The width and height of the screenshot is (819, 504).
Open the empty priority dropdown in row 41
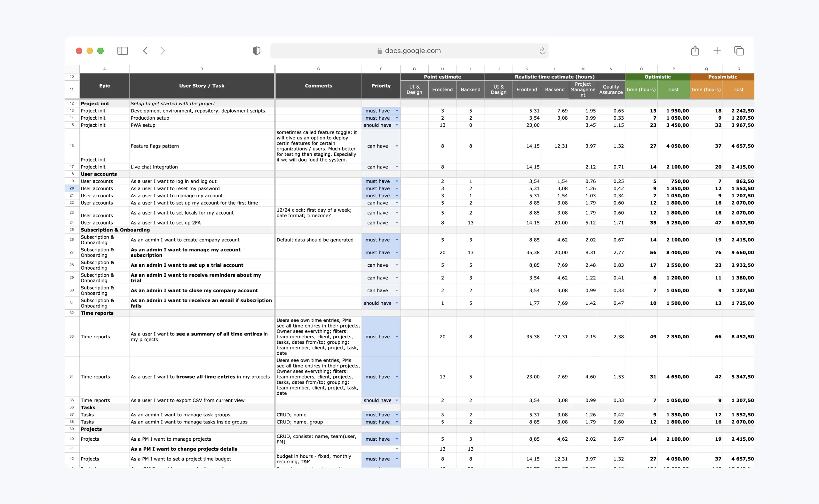click(x=397, y=449)
